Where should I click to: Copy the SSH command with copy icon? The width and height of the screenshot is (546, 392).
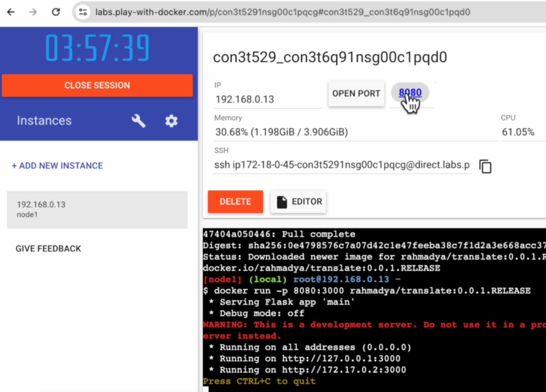point(485,166)
